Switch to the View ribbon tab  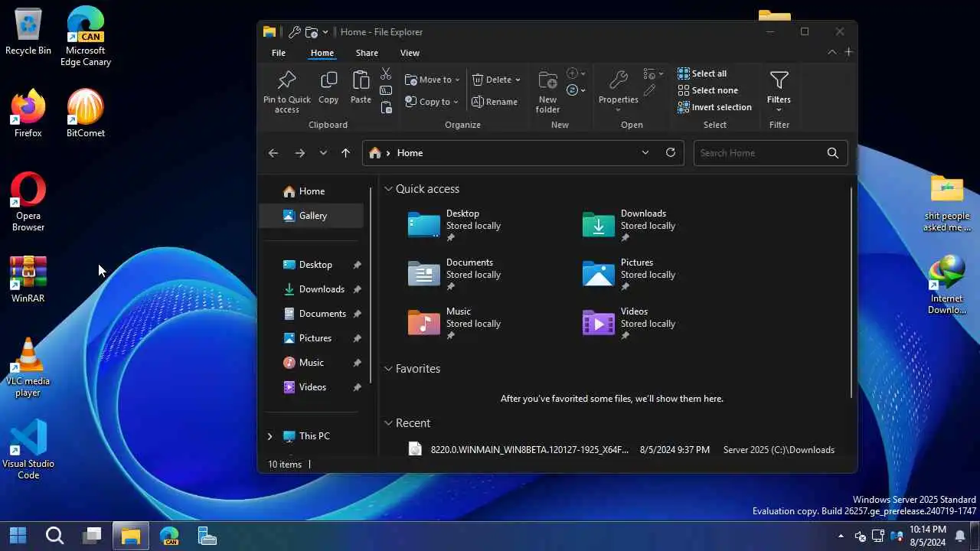pyautogui.click(x=410, y=53)
